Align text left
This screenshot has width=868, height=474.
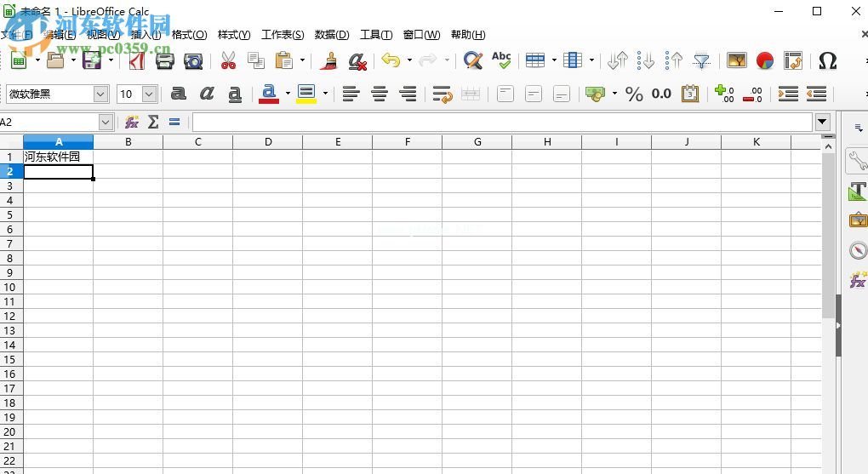pyautogui.click(x=351, y=94)
